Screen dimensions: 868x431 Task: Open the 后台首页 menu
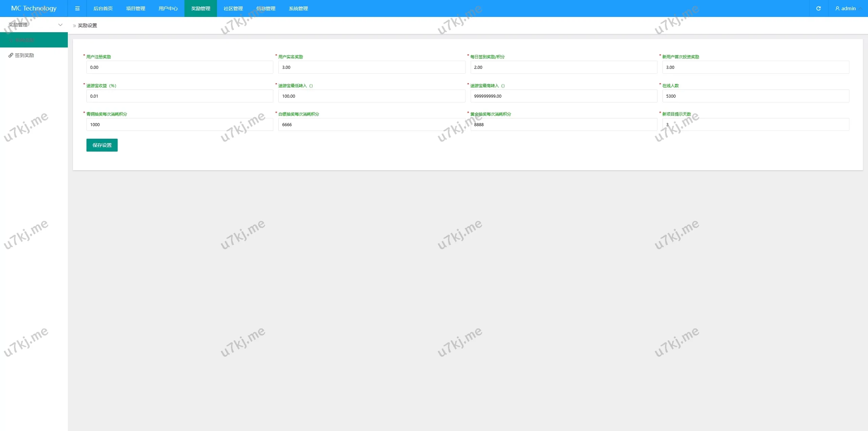click(103, 8)
